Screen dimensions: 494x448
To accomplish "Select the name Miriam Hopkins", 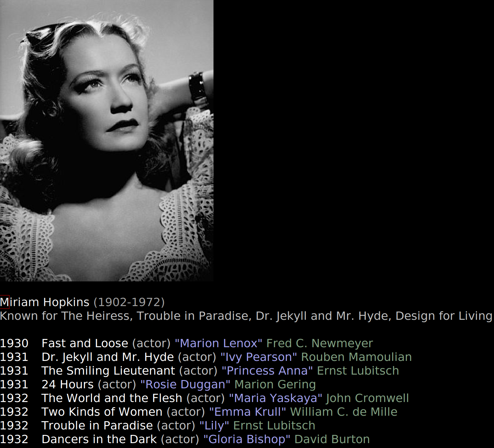I will tap(45, 302).
